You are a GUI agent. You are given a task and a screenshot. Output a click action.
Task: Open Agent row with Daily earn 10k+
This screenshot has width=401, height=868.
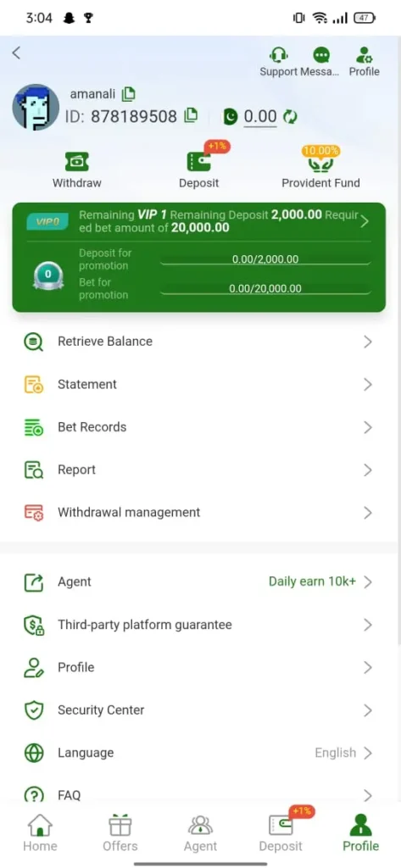(x=200, y=581)
